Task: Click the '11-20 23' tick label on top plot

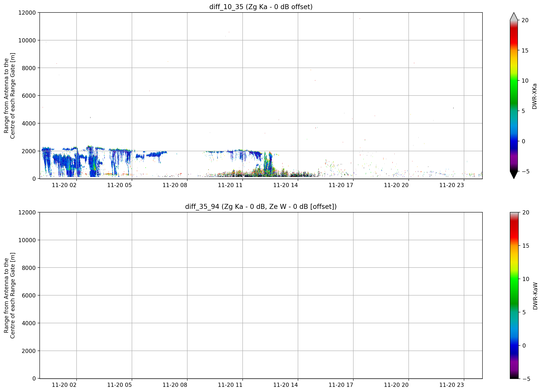Action: [x=452, y=185]
